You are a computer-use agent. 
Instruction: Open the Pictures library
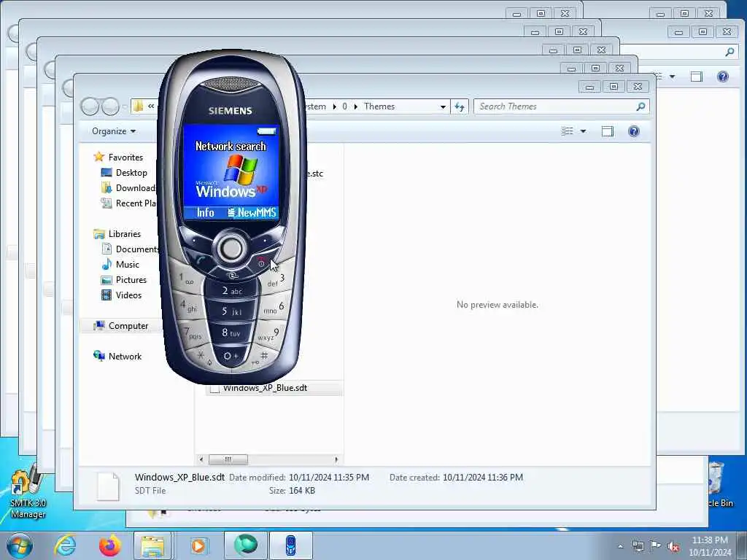coord(131,279)
